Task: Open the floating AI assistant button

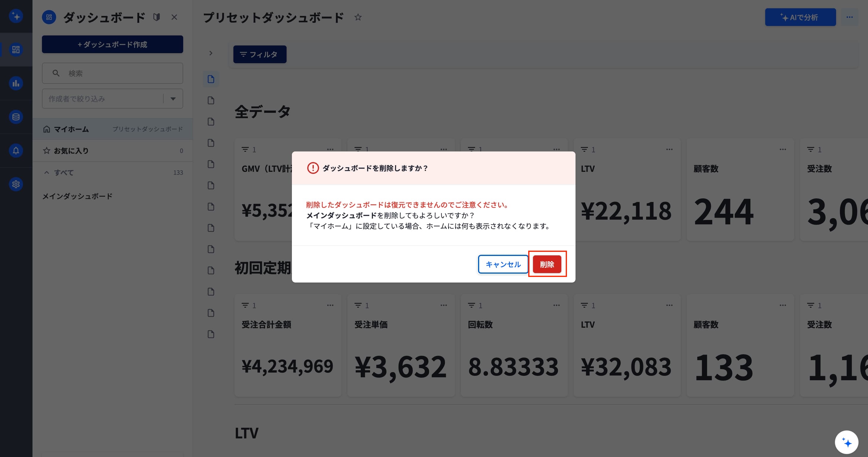Action: [846, 442]
